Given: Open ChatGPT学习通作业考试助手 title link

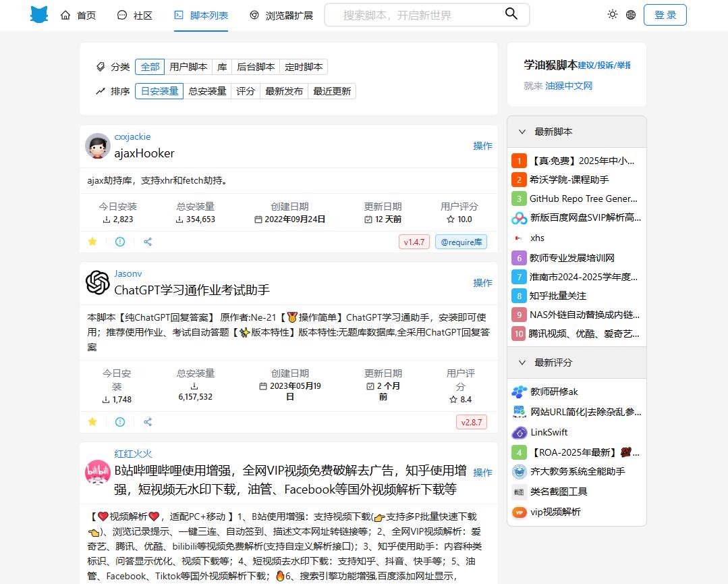Looking at the screenshot, I should click(192, 290).
